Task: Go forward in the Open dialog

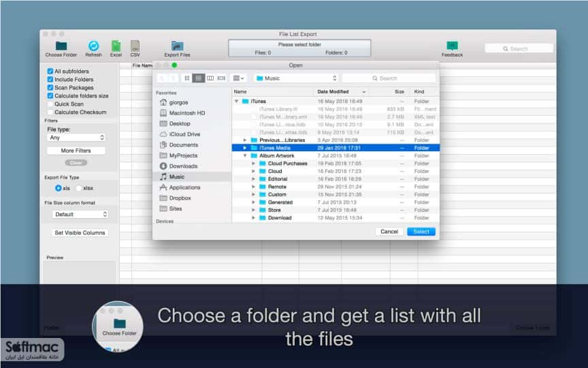Action: pyautogui.click(x=173, y=78)
